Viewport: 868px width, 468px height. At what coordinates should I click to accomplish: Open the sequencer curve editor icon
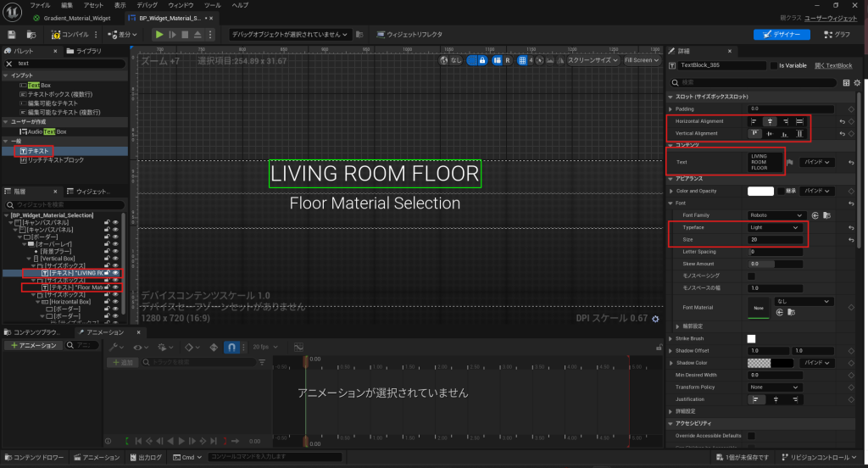(x=298, y=347)
